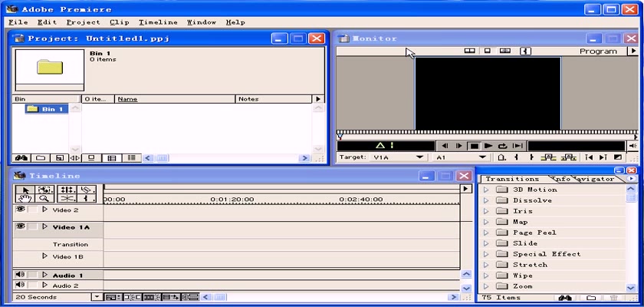Click the Find binoculars icon in Project window
The image size is (644, 307).
click(21, 158)
